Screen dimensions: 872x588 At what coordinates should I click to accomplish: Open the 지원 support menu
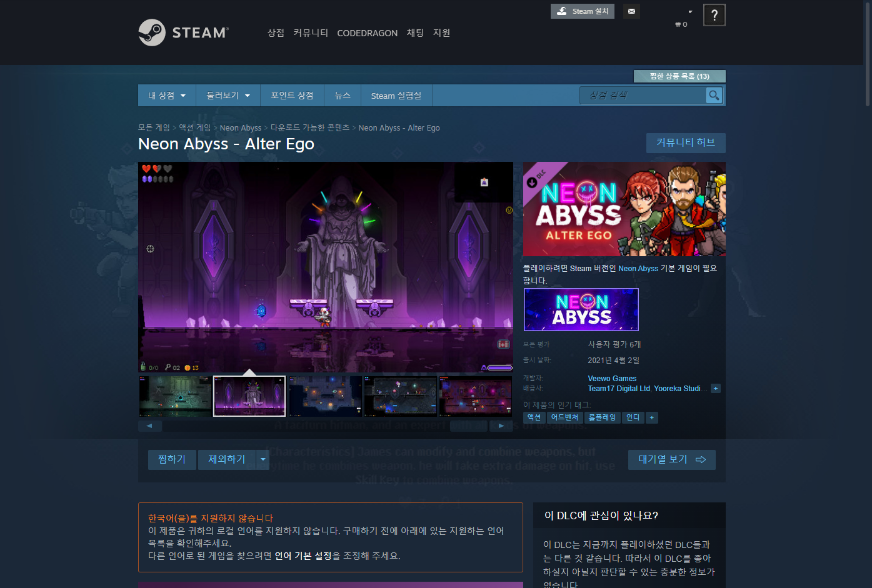[441, 32]
